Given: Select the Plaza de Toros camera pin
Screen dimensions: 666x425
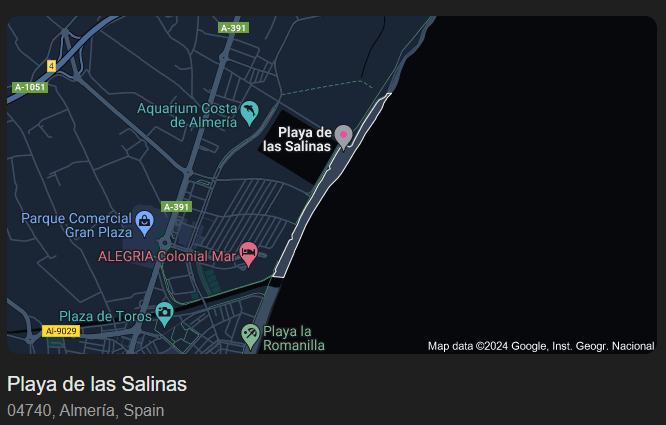Looking at the screenshot, I should pos(164,314).
